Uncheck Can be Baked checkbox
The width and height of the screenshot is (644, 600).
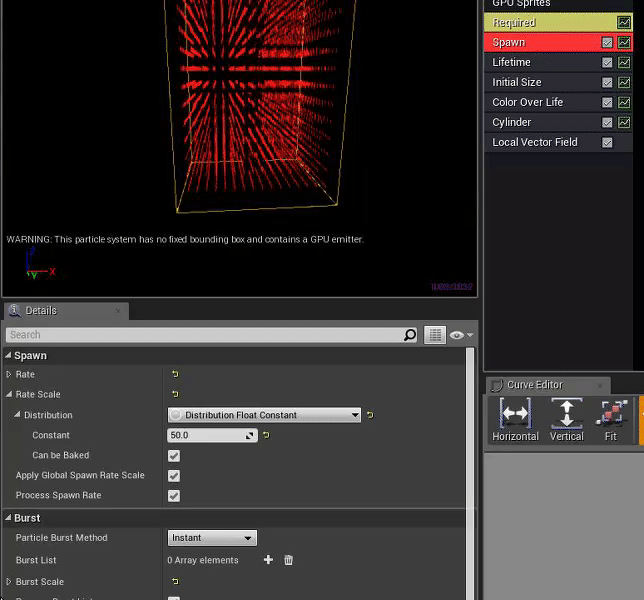174,455
